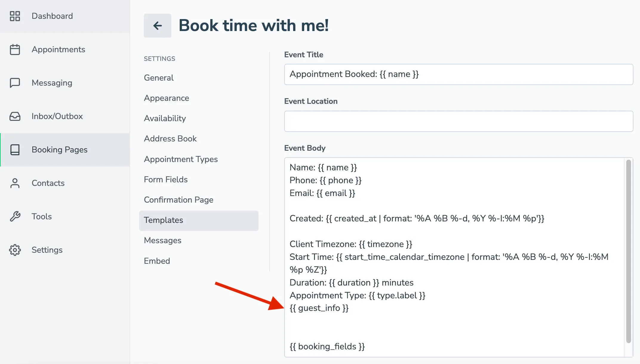
Task: Open the Form Fields settings
Action: pos(166,179)
